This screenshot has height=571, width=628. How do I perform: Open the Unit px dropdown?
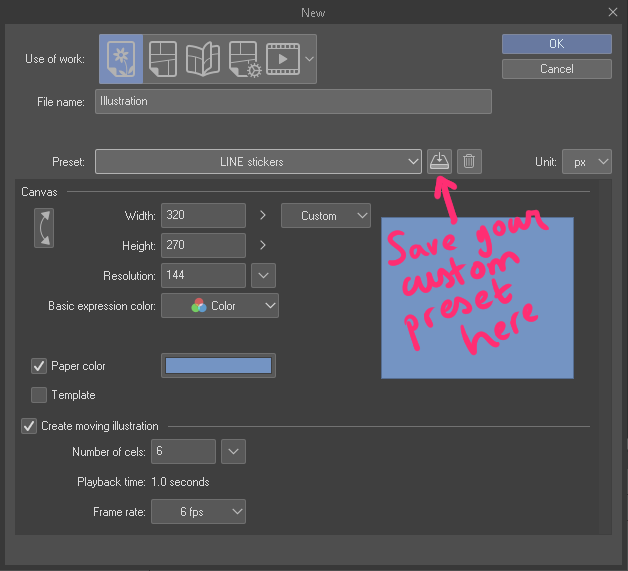[587, 162]
